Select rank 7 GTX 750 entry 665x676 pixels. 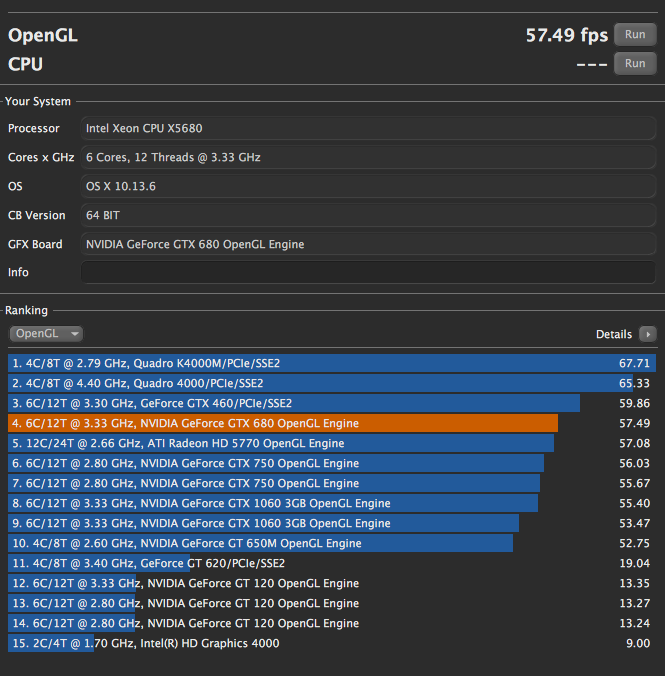[x=332, y=483]
